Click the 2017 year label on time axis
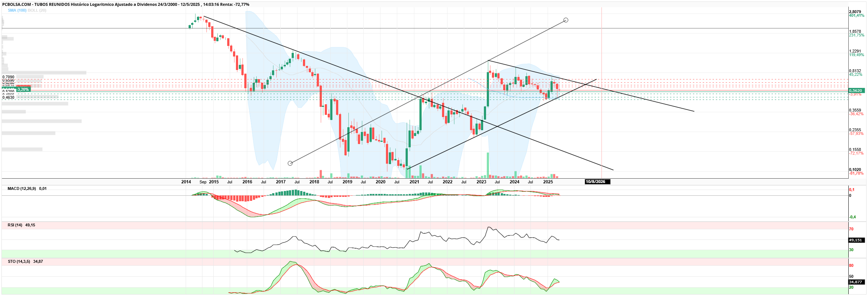This screenshot has height=296, width=868. [x=281, y=182]
